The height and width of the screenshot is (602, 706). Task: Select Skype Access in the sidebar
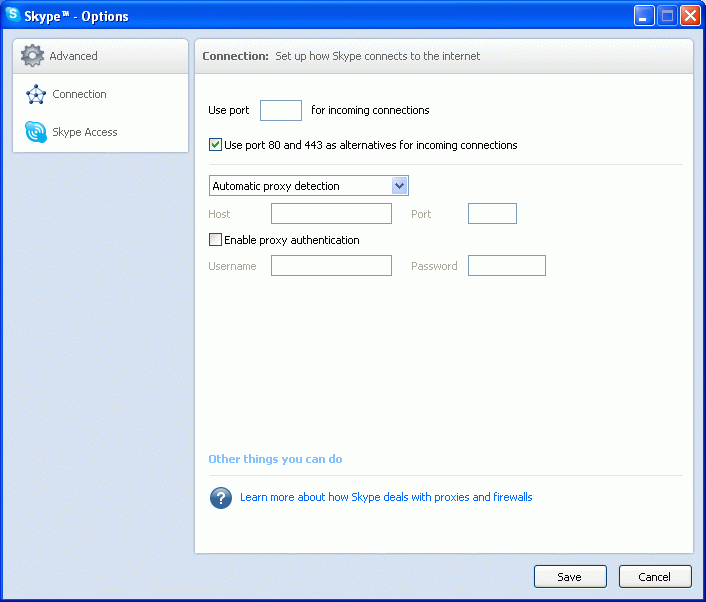coord(85,132)
